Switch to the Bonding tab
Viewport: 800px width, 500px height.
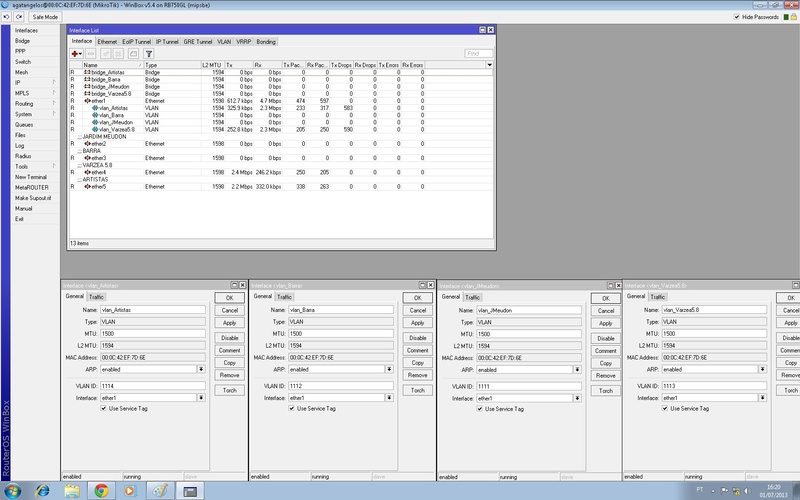point(266,42)
